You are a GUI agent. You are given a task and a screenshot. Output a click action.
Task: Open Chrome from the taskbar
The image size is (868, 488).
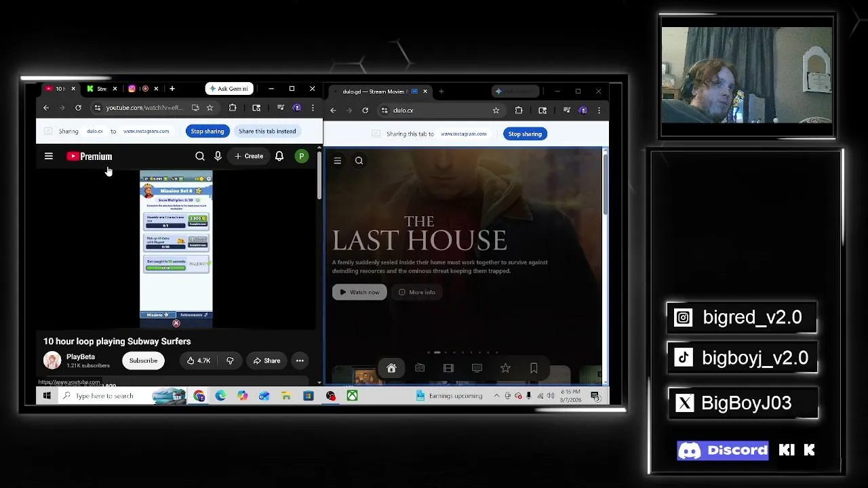point(199,396)
